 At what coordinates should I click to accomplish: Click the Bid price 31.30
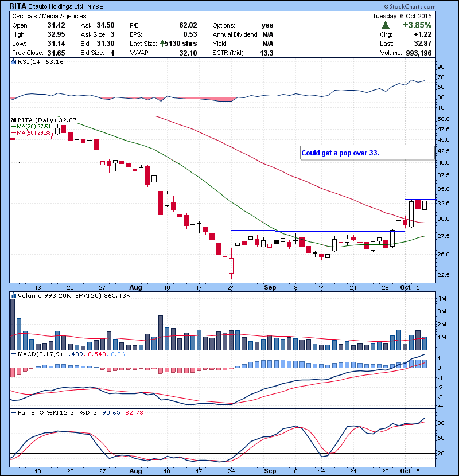[106, 44]
